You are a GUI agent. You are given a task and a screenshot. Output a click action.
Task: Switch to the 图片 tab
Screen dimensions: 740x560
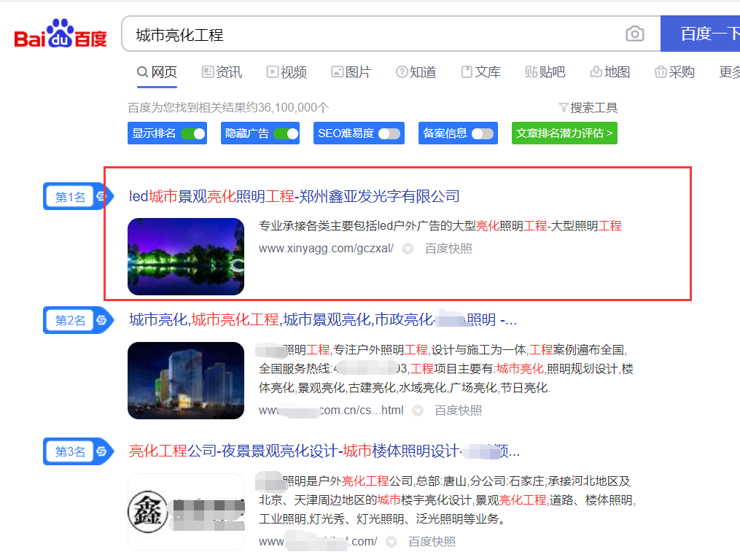pyautogui.click(x=351, y=72)
